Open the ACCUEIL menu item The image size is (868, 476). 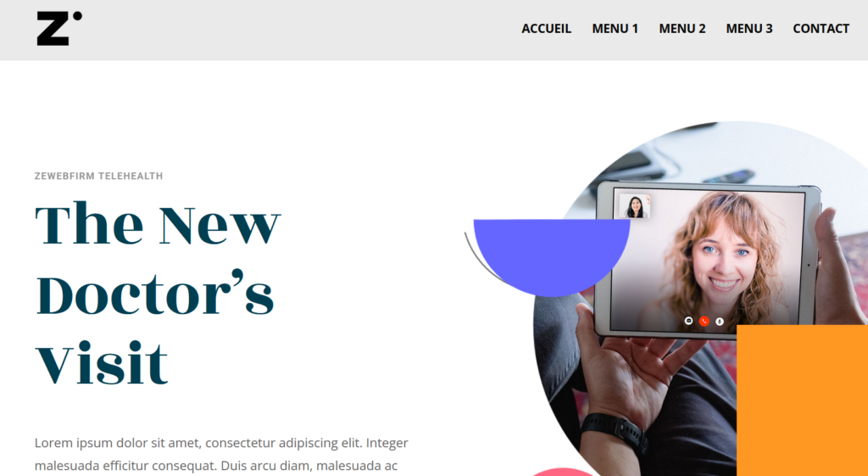(x=546, y=29)
